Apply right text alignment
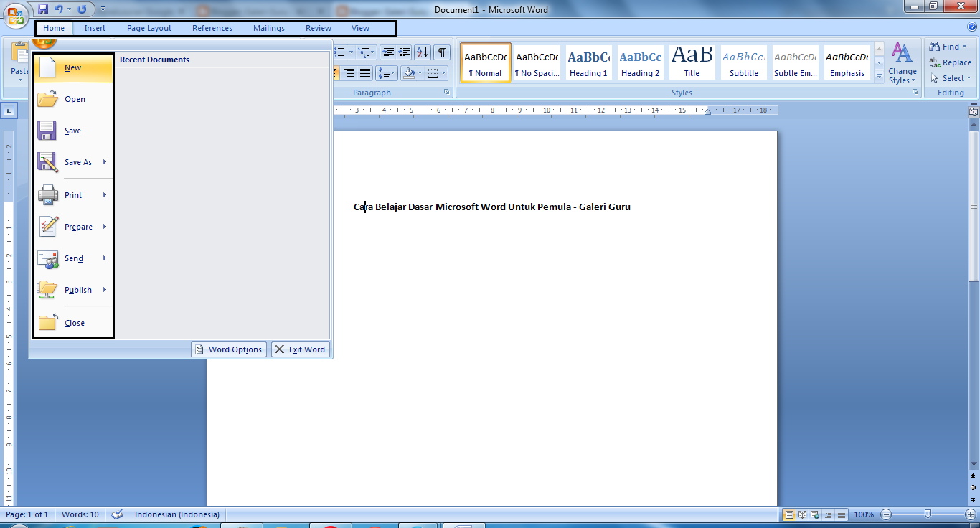 (x=349, y=72)
